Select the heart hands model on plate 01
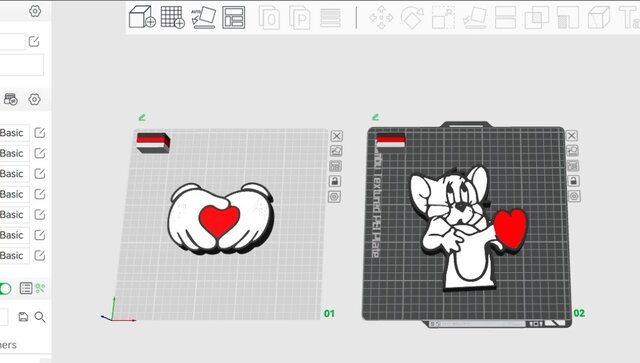Screen dimensions: 640x363 [220, 219]
